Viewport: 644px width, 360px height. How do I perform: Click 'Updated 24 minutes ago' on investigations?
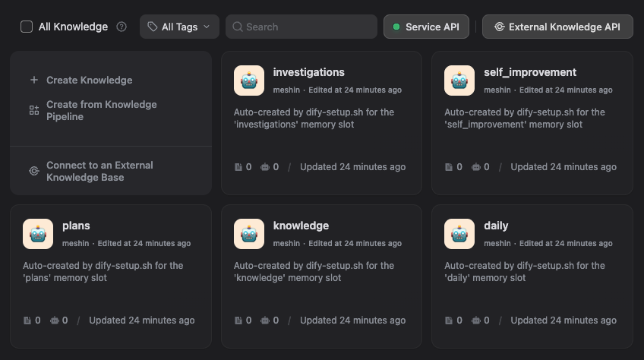353,167
